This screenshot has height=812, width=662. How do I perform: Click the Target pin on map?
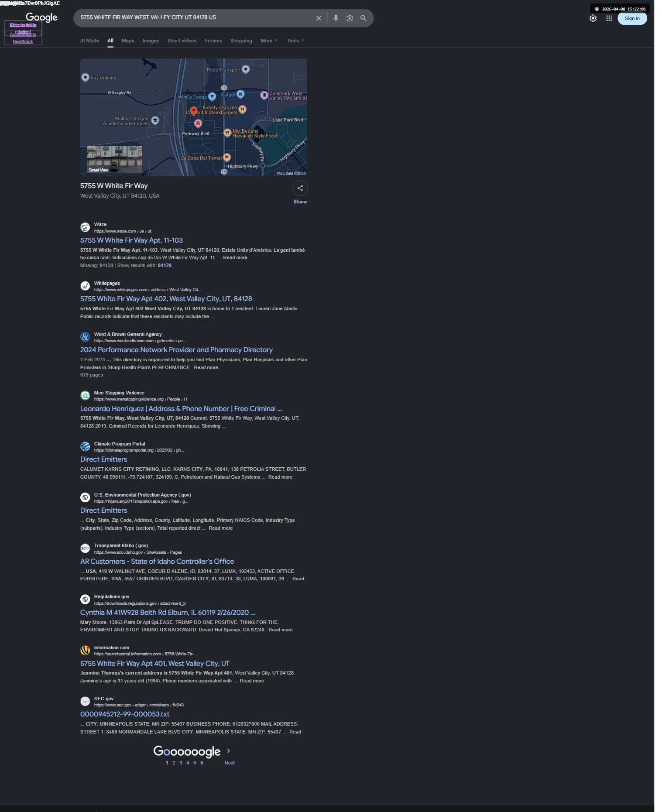click(x=240, y=94)
